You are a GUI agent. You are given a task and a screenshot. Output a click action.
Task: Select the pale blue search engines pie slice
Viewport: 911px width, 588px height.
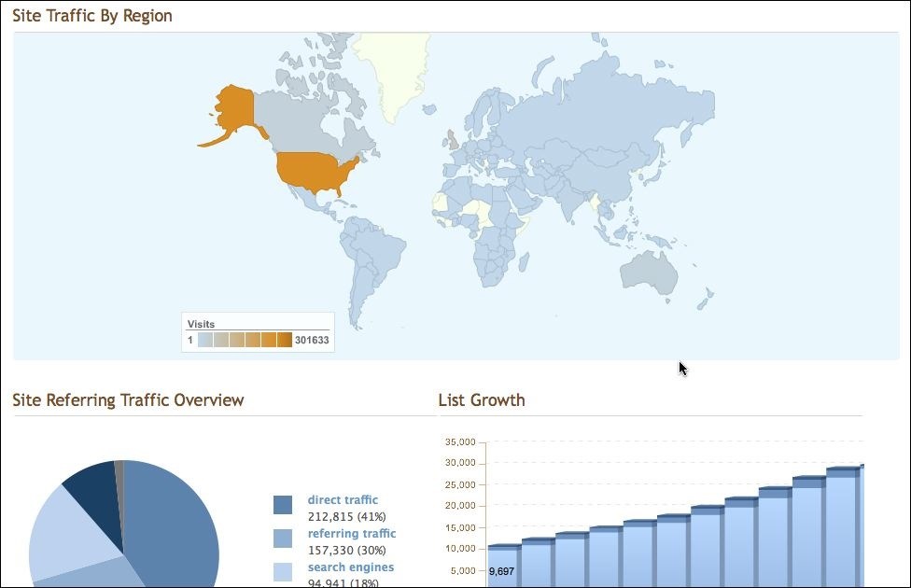67,535
